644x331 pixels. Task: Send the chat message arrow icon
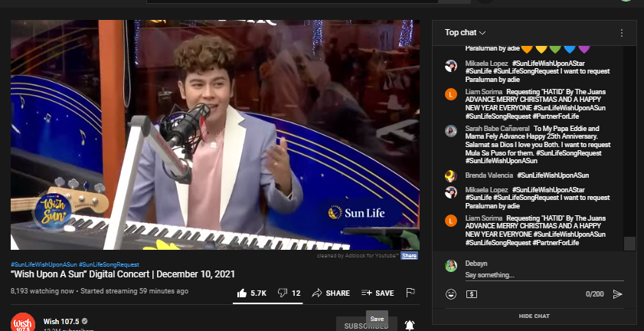click(617, 294)
